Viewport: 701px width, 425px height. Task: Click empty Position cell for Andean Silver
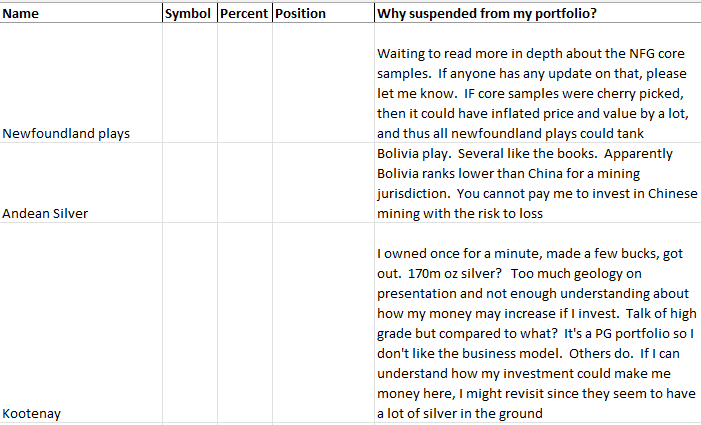click(322, 184)
